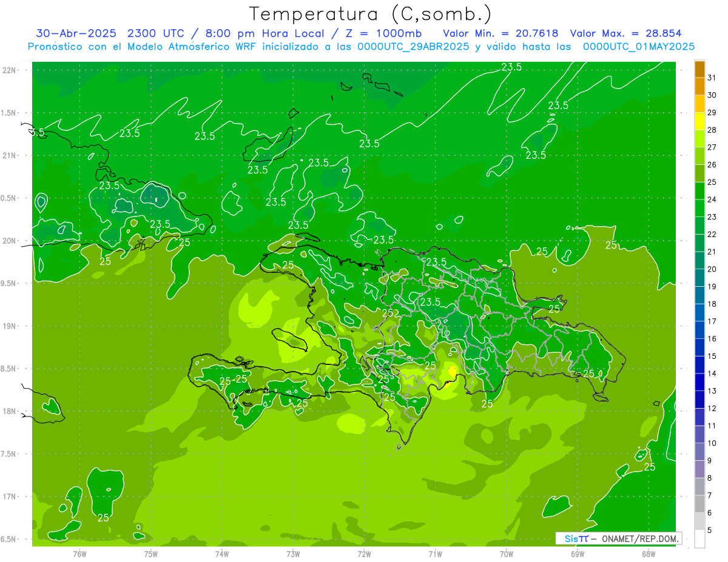This screenshot has height=562, width=728.
Task: Click 'Valor Max. = 28.854' text
Action: 625,33
